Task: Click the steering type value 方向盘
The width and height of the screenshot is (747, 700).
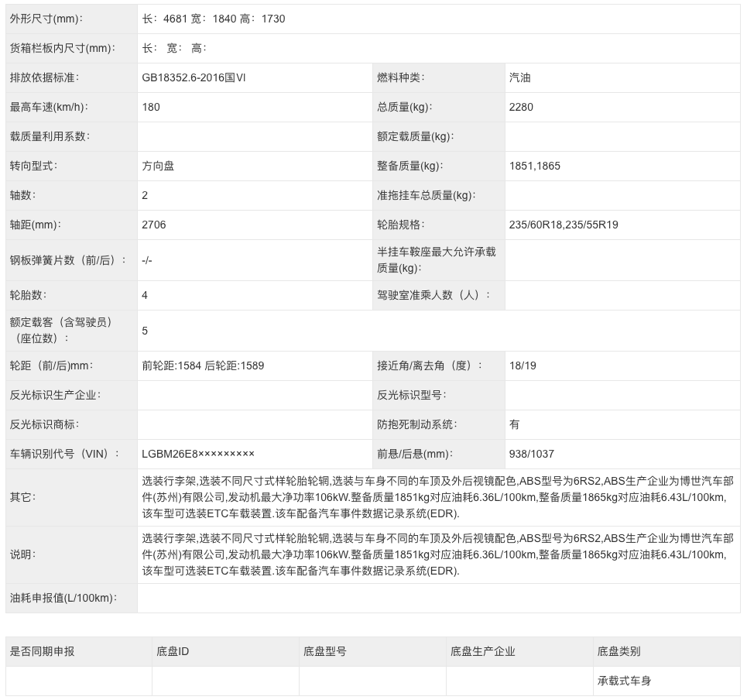Action: (159, 166)
